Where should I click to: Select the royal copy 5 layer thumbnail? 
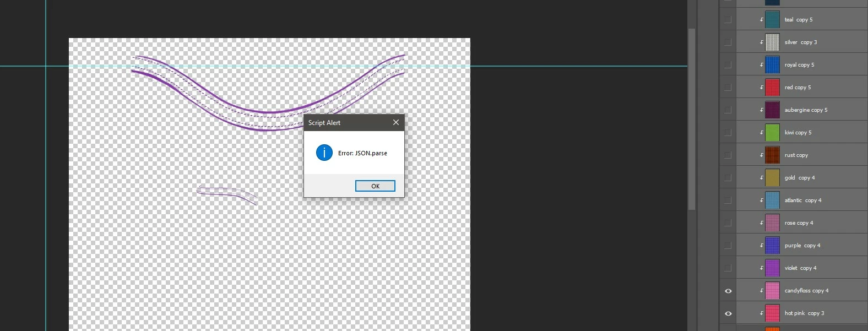pyautogui.click(x=772, y=64)
